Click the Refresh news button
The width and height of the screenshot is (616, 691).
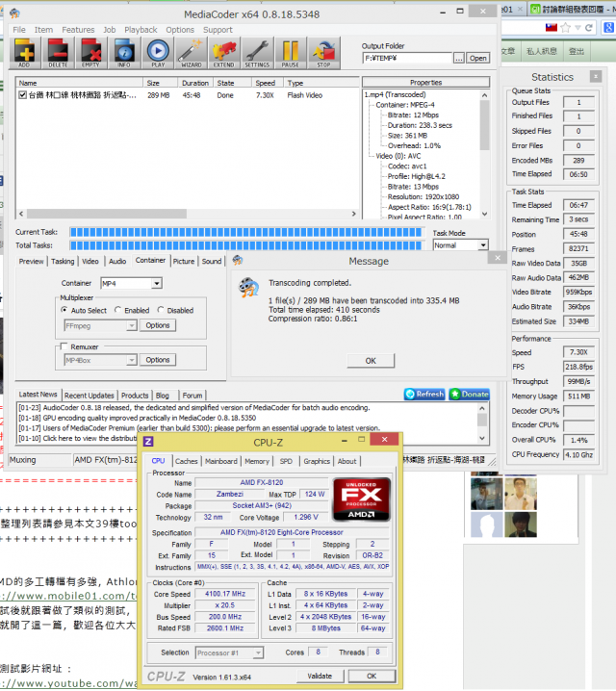tap(423, 394)
